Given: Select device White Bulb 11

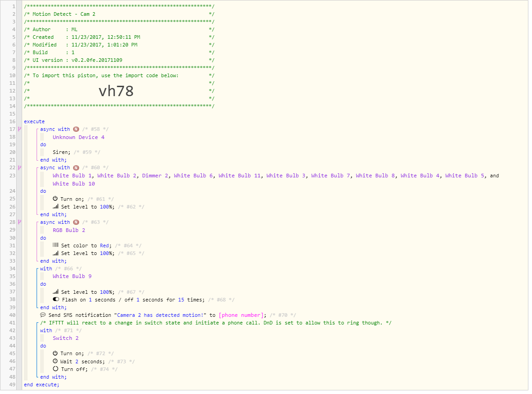Looking at the screenshot, I should 239,176.
